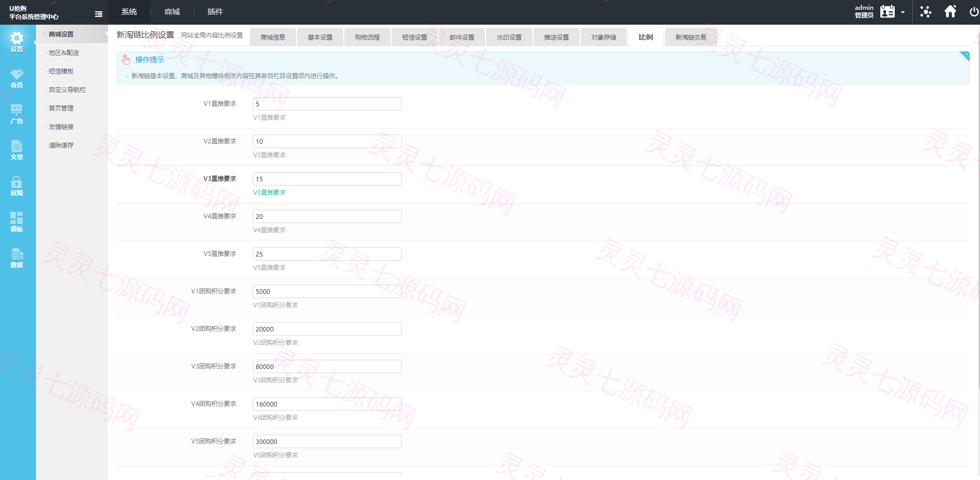This screenshot has height=480, width=980.
Task: Select 商城 in the top menu
Action: click(x=172, y=12)
